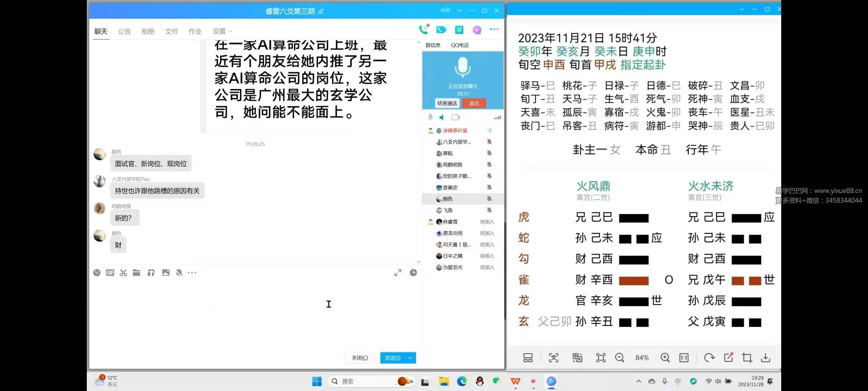This screenshot has height=391, width=868.
Task: Zoom out in image viewer
Action: pyautogui.click(x=620, y=358)
